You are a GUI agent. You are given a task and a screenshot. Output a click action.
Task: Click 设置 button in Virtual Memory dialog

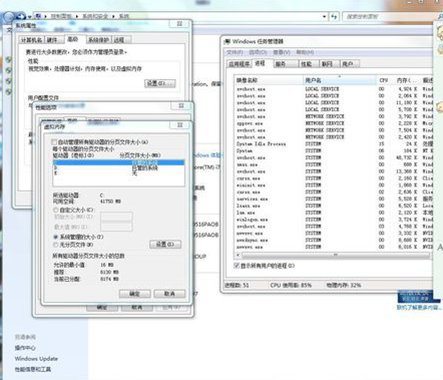(x=165, y=244)
